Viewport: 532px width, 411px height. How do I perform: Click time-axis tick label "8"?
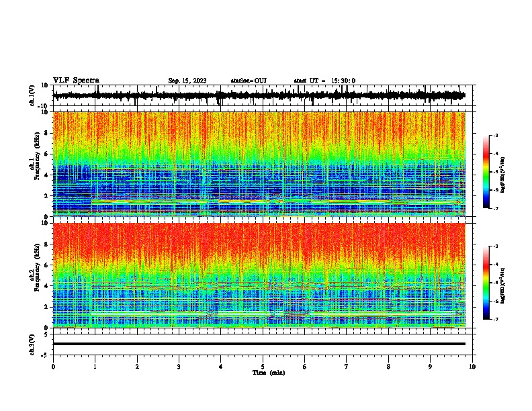(388, 367)
